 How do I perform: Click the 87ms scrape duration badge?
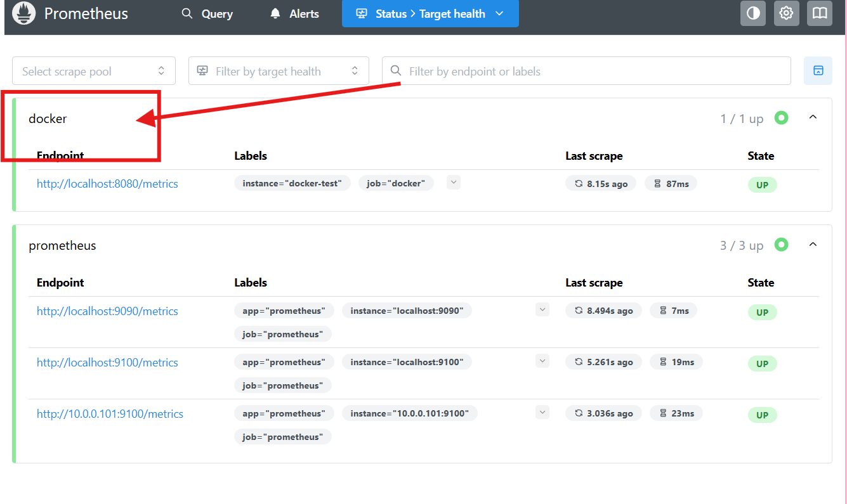pos(671,184)
